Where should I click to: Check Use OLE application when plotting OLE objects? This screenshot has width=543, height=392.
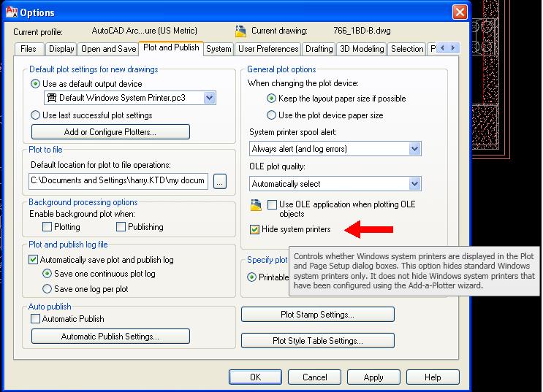coord(272,205)
